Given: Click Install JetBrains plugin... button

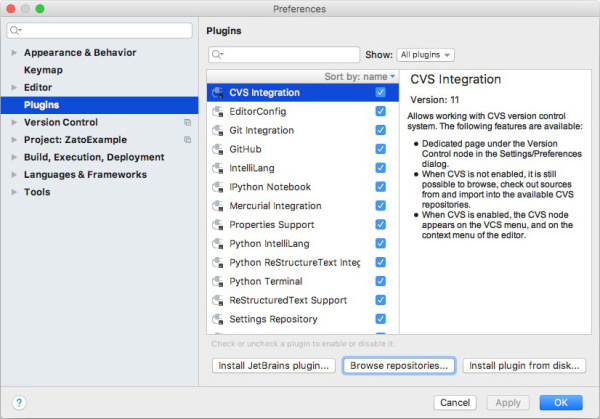Looking at the screenshot, I should (x=274, y=366).
